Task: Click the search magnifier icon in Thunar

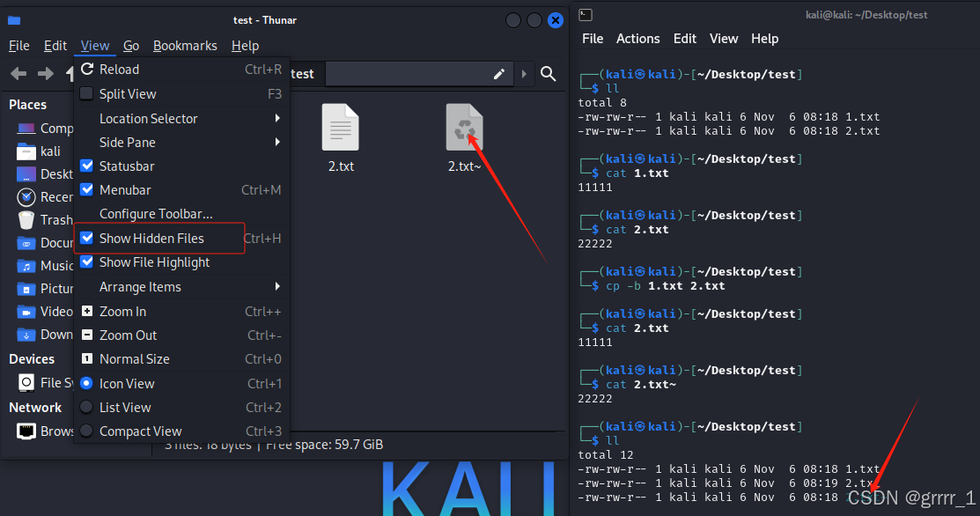Action: pyautogui.click(x=549, y=74)
